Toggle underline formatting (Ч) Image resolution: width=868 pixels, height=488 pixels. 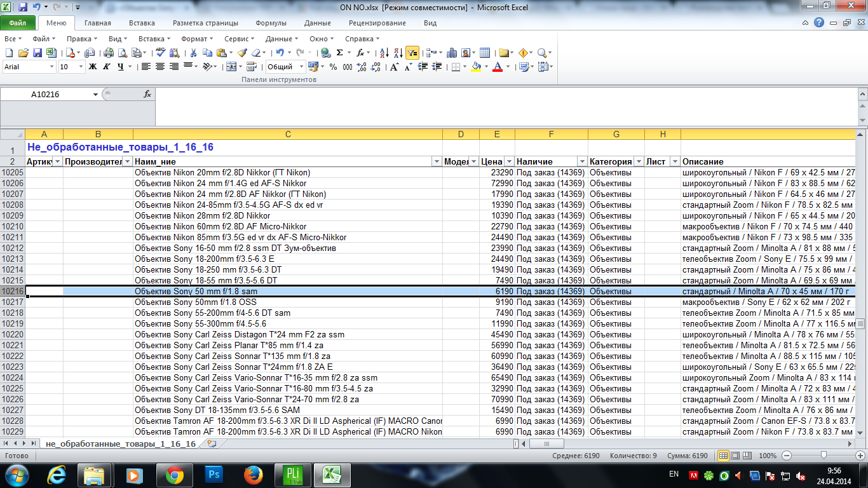point(121,67)
